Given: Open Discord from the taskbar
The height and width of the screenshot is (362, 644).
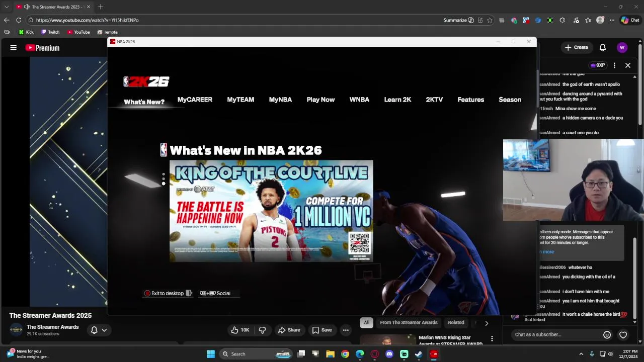Looking at the screenshot, I should 389,354.
